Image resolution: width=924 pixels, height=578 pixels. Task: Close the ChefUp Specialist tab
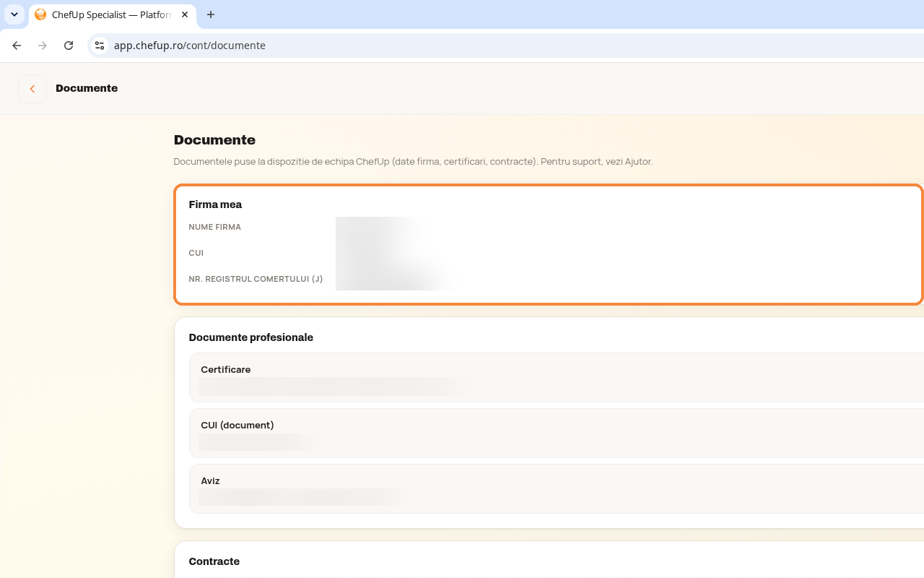point(185,14)
